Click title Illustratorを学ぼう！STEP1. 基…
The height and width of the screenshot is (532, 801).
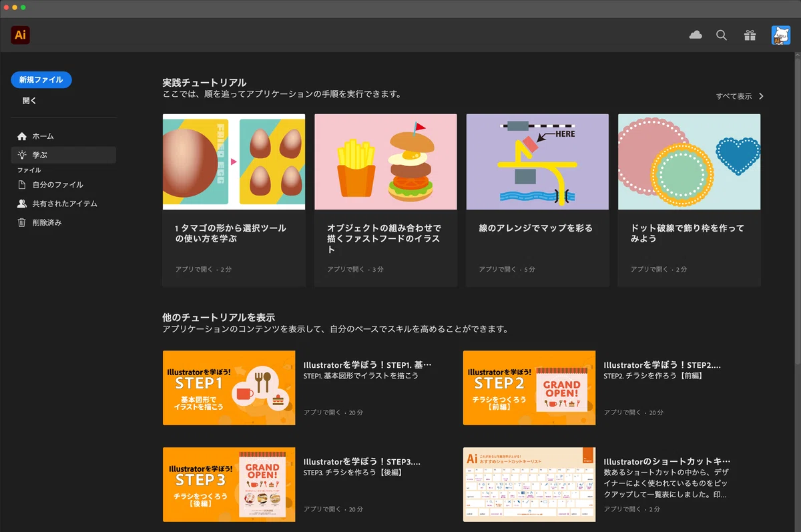(368, 365)
